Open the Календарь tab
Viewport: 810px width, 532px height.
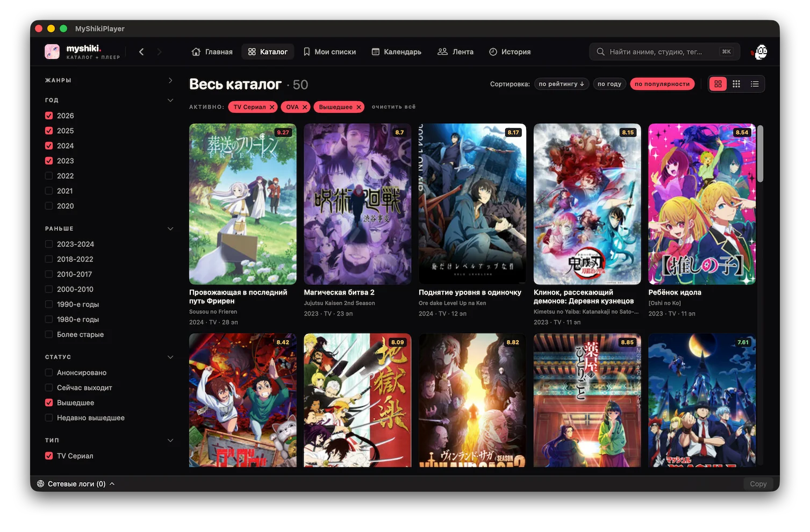(397, 52)
